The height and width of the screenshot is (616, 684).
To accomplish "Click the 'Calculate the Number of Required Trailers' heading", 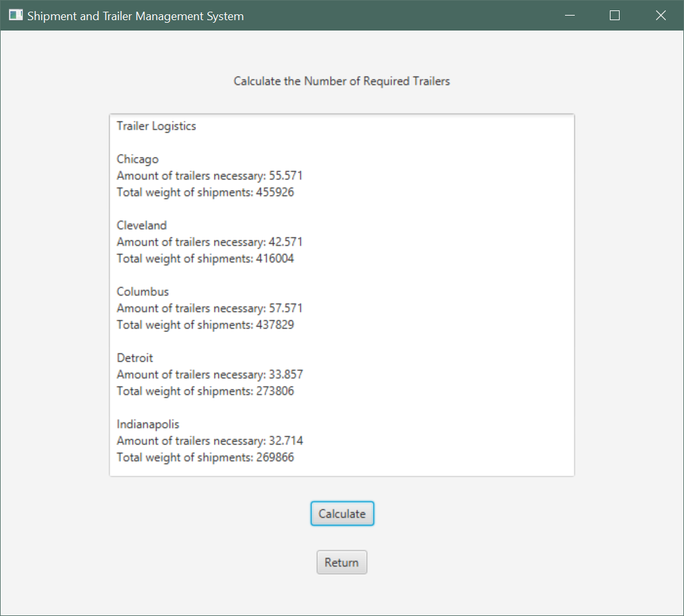I will click(x=341, y=81).
